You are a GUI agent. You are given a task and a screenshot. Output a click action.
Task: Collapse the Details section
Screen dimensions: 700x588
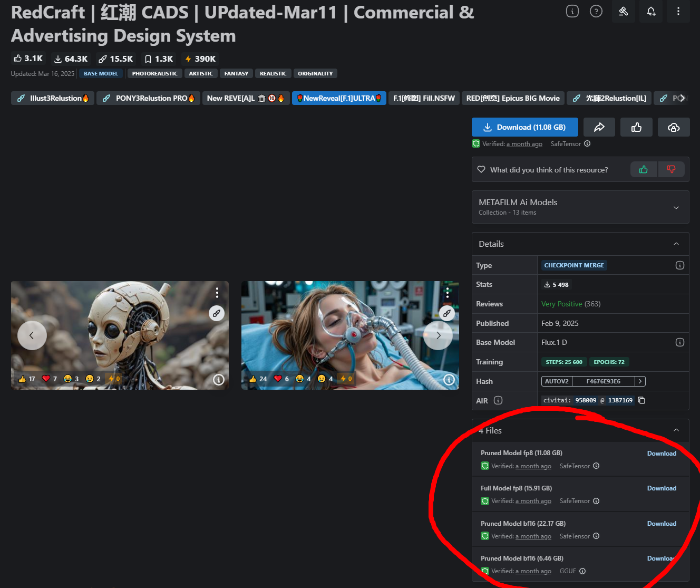pos(676,244)
